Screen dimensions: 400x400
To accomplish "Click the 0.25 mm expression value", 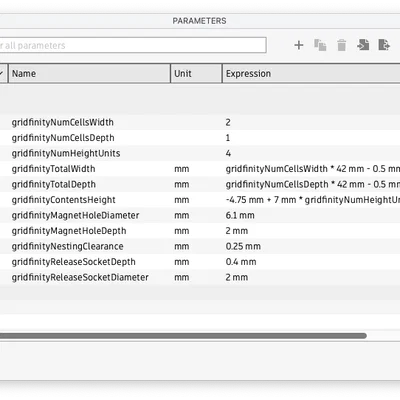I will click(x=243, y=246).
